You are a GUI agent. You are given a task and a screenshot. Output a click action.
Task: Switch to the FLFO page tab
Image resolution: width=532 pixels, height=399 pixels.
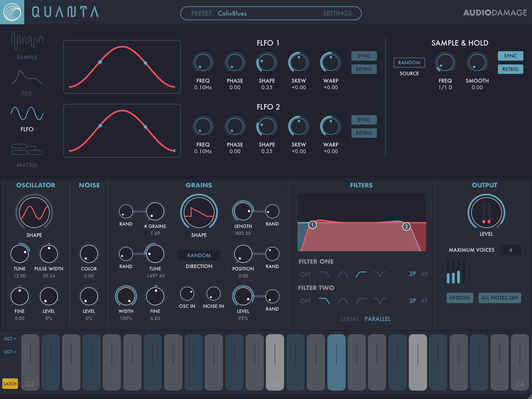click(27, 114)
